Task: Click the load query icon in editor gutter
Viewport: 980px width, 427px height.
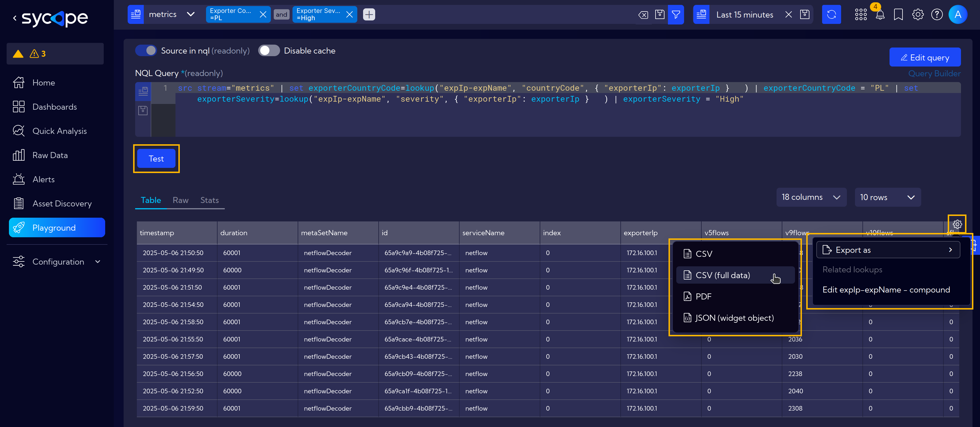Action: (143, 91)
